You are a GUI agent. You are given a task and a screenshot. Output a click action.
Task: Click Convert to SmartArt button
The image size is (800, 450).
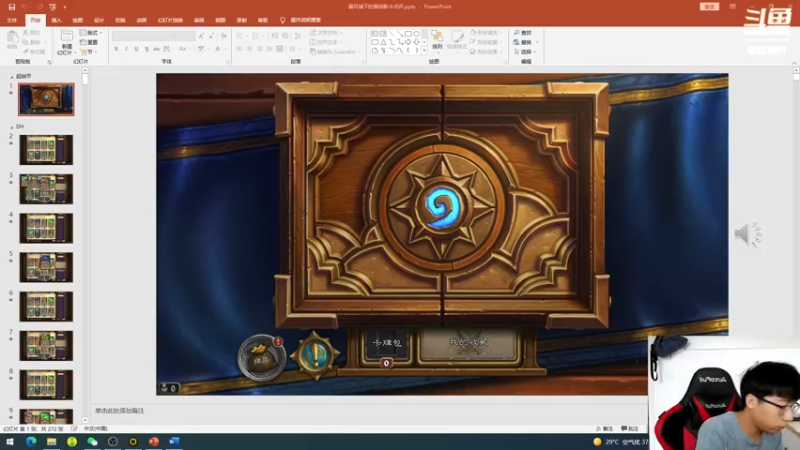(x=335, y=52)
